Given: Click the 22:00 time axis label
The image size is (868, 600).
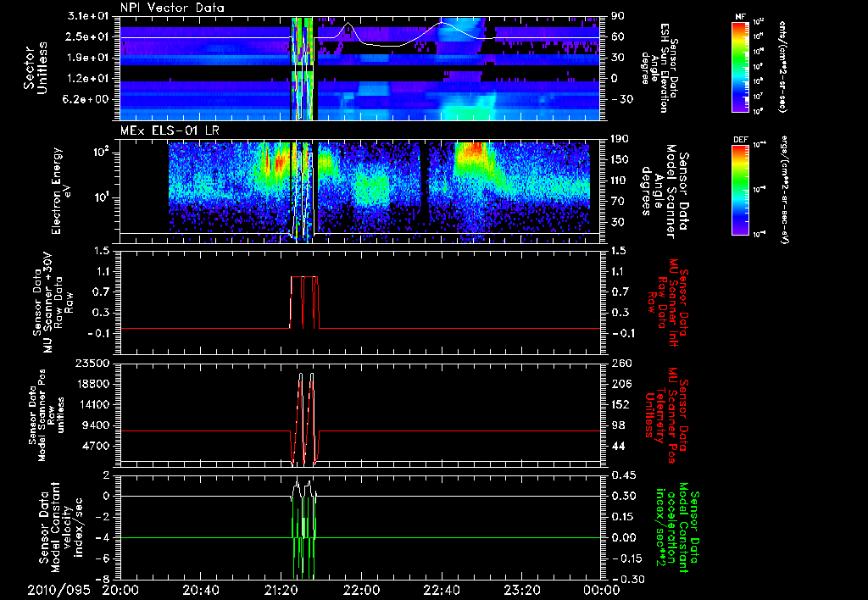Looking at the screenshot, I should 361,591.
